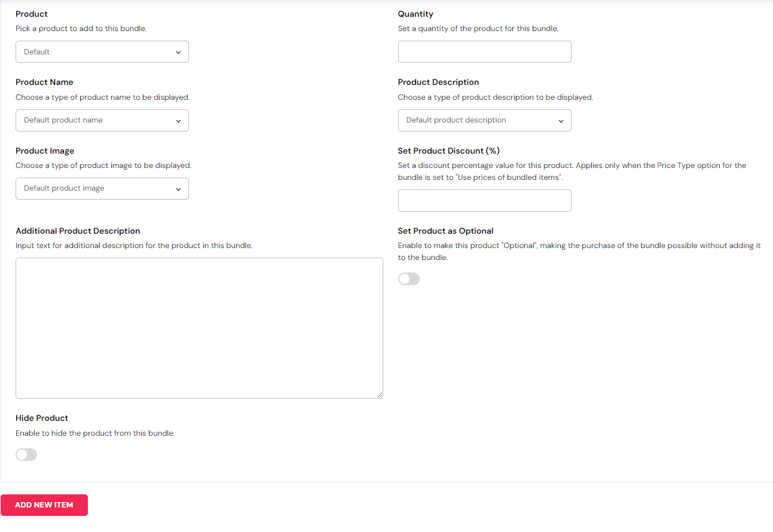This screenshot has height=532, width=773.
Task: Click the chevron arrow beside Default product image
Action: (x=178, y=189)
